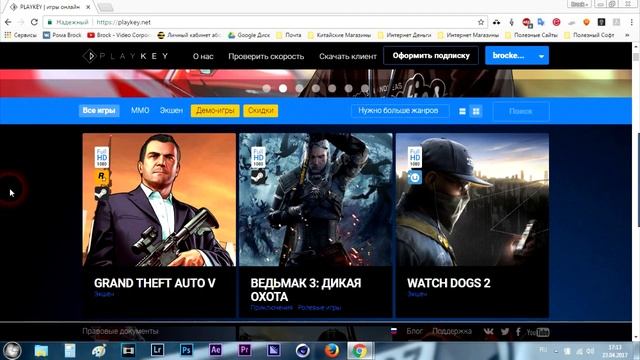The height and width of the screenshot is (360, 640).
Task: Click Full HD badge on Watch Dogs 2 card
Action: pos(415,157)
